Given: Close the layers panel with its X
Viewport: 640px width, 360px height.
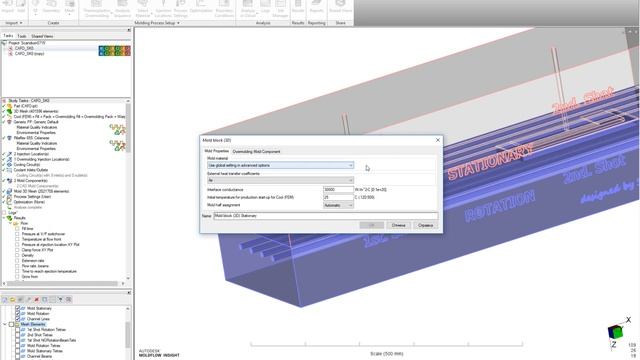Looking at the screenshot, I should (129, 293).
